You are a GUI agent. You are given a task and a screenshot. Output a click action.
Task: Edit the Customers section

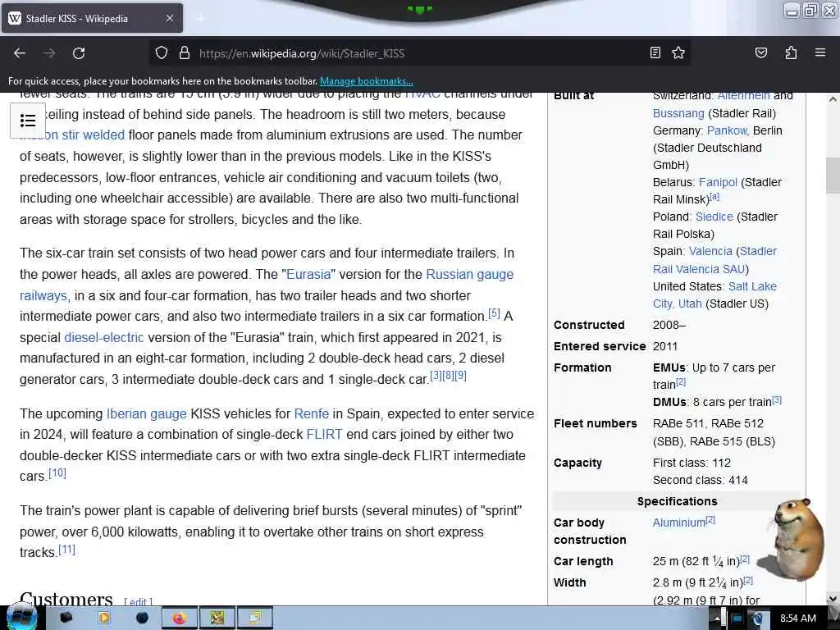click(138, 601)
